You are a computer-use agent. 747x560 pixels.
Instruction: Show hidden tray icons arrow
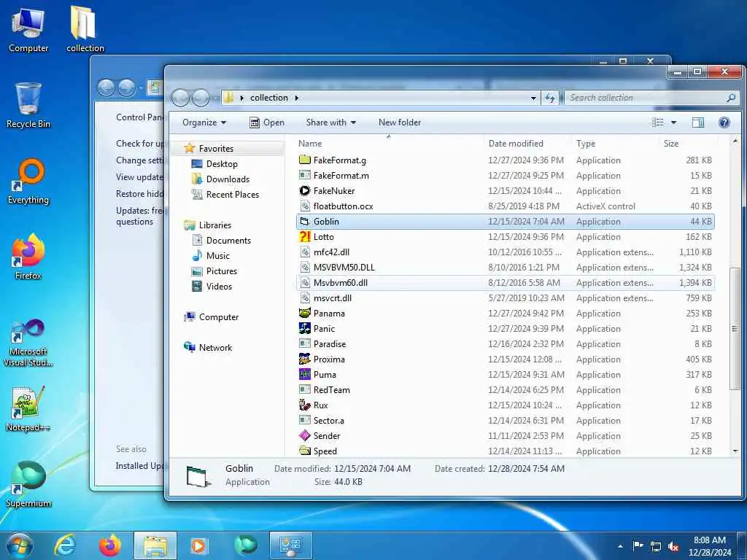click(x=620, y=546)
